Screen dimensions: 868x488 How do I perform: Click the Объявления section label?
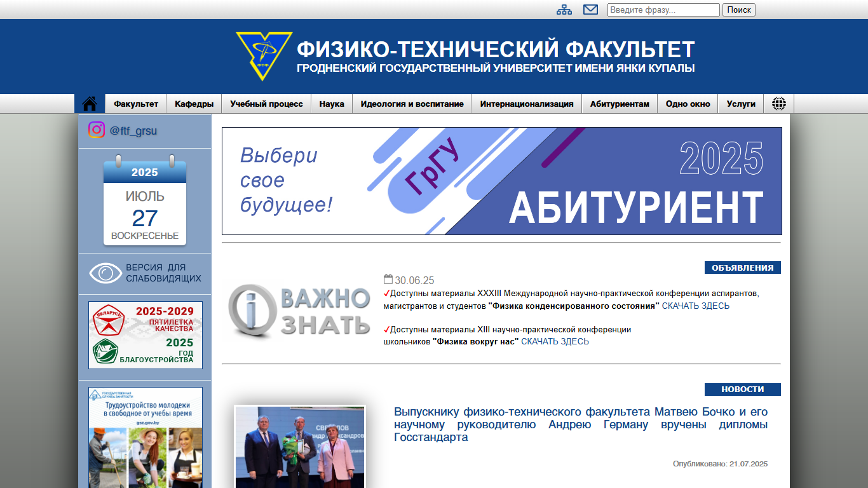(x=743, y=268)
